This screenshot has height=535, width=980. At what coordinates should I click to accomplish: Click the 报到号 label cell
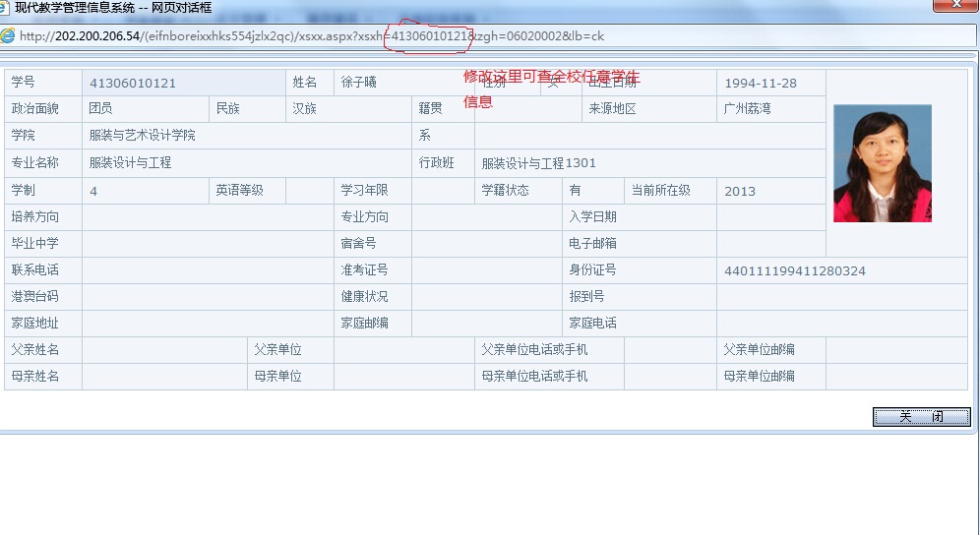tap(640, 297)
